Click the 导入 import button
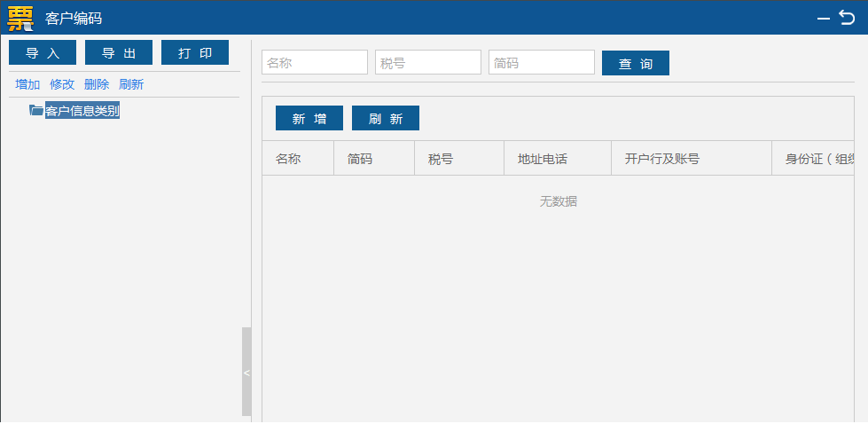Screen dimensions: 868x424 (x=43, y=52)
